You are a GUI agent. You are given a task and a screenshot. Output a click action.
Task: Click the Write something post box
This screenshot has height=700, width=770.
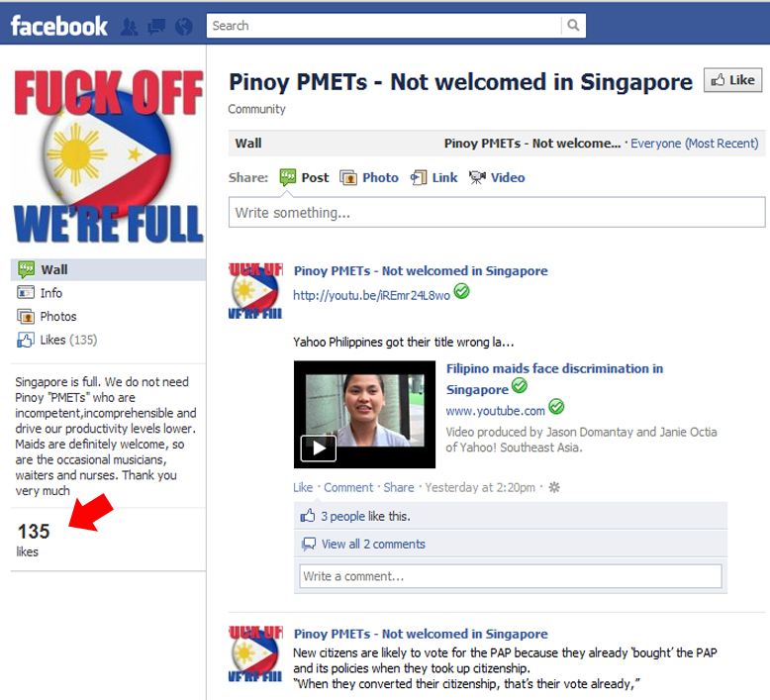click(497, 213)
